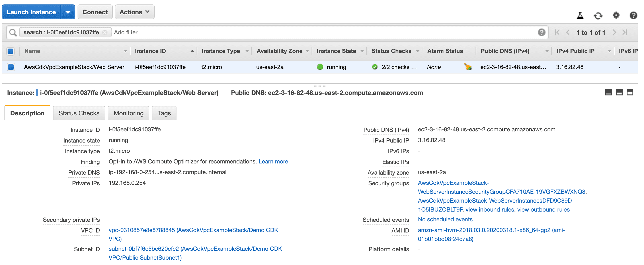The width and height of the screenshot is (644, 265).
Task: Go to last page of results
Action: (x=625, y=33)
